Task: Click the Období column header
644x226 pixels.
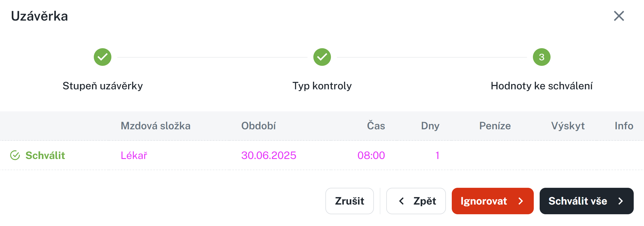Action: [x=258, y=126]
